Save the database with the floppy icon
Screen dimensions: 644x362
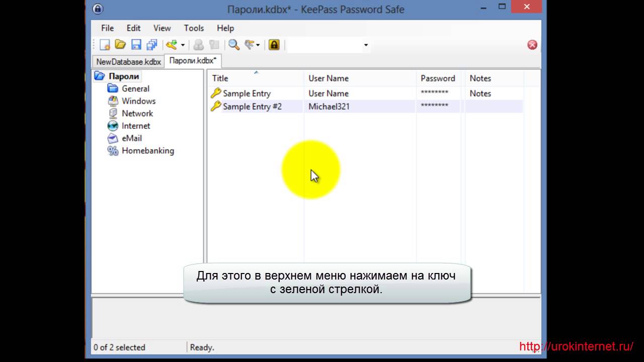pos(136,45)
